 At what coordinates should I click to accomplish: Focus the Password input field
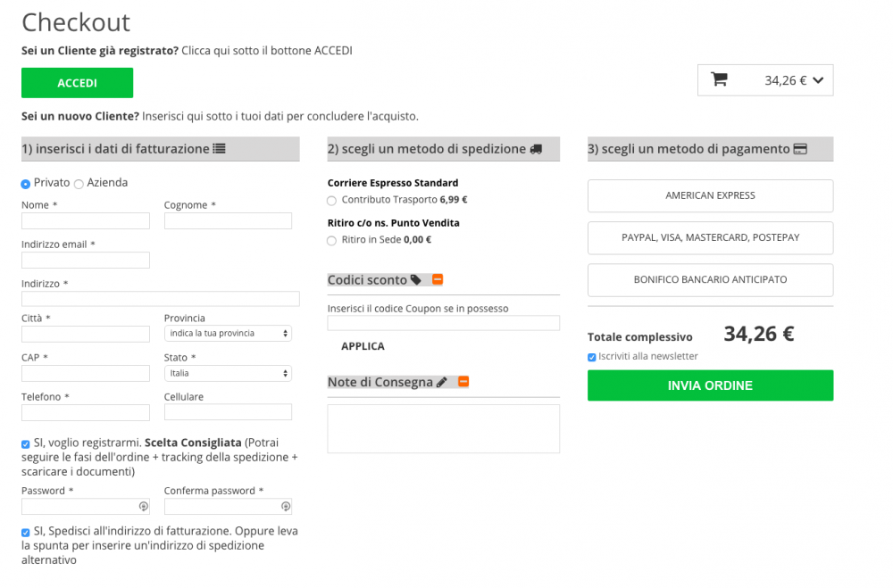(86, 507)
